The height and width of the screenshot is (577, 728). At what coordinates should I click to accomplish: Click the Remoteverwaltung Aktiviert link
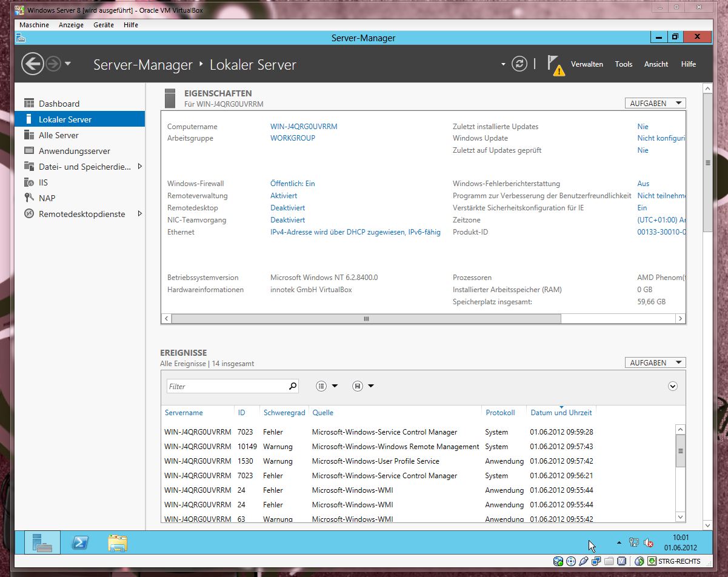(284, 196)
